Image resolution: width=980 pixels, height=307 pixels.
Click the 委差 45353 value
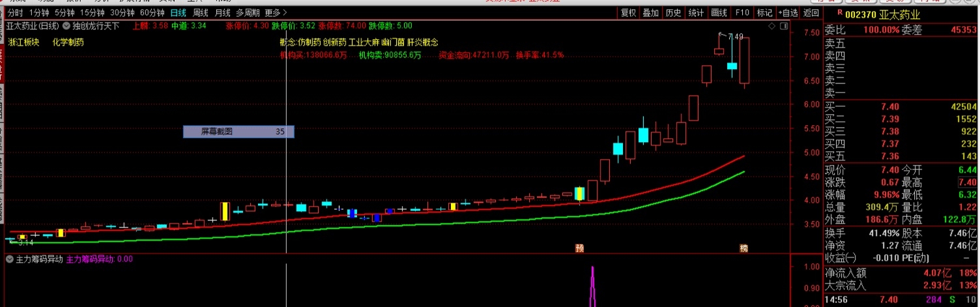[x=963, y=30]
